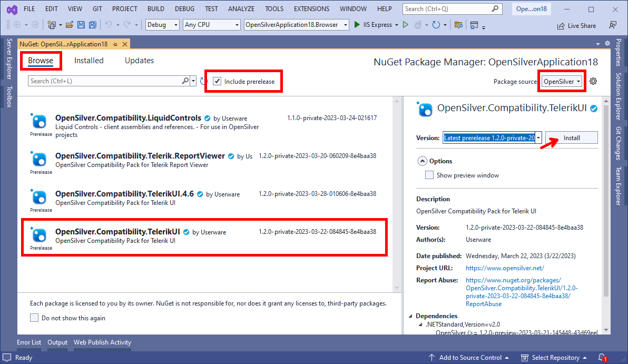Click Start Without Debugging outline arrow
This screenshot has width=628, height=364.
[x=405, y=25]
